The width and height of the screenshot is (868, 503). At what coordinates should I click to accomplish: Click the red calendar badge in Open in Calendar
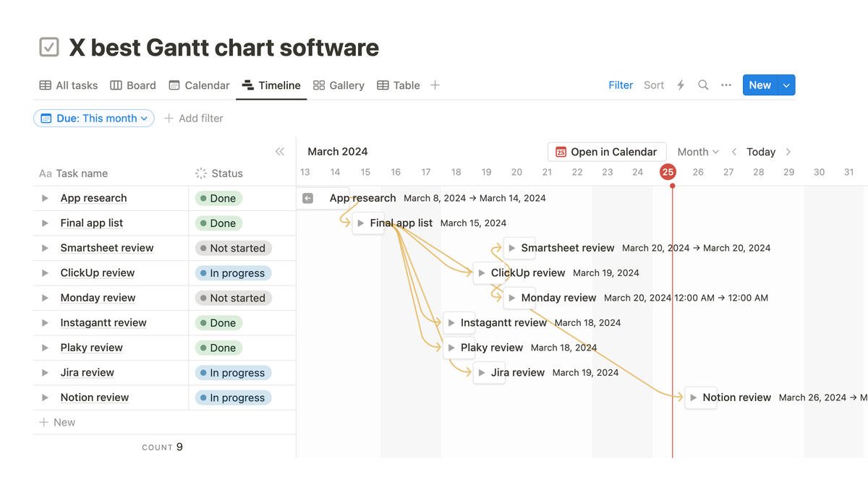(x=561, y=152)
